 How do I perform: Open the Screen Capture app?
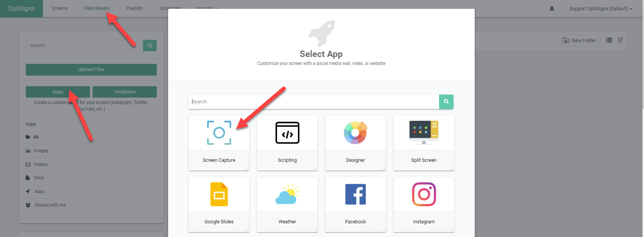click(219, 143)
